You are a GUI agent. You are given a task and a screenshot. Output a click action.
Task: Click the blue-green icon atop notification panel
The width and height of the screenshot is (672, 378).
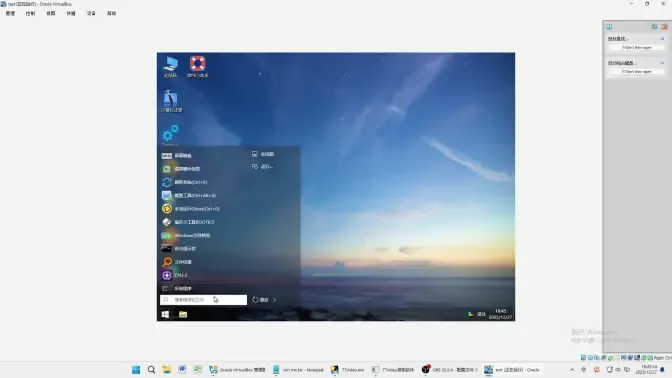pyautogui.click(x=654, y=27)
